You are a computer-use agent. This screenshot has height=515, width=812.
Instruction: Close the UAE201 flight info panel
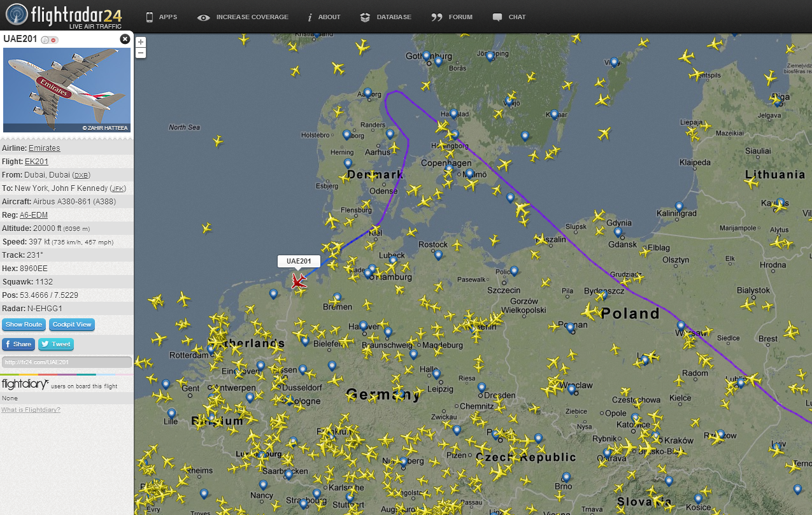125,39
